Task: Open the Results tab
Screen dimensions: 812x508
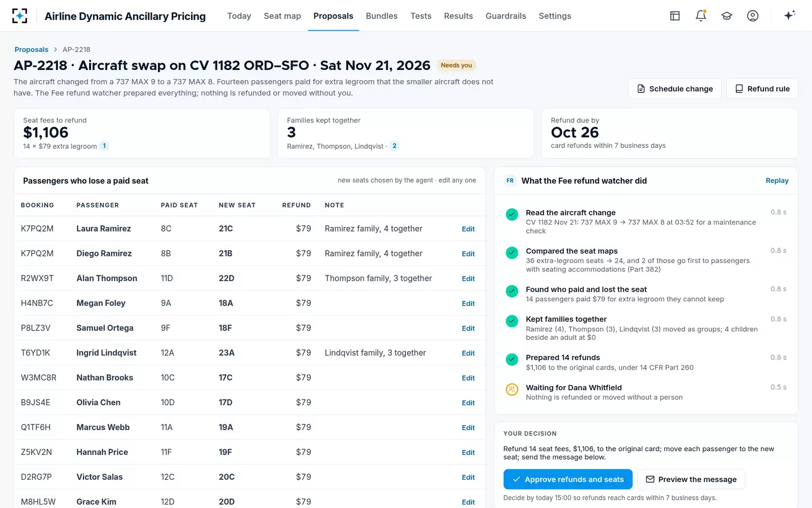Action: [458, 16]
